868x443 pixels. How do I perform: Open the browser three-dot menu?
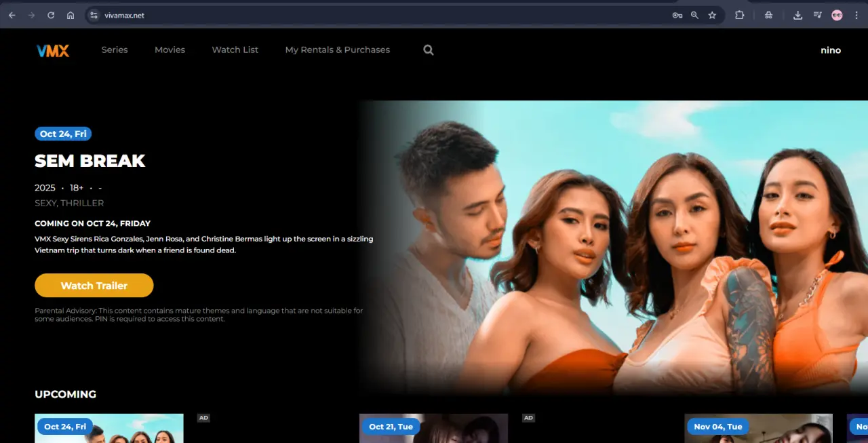(856, 15)
